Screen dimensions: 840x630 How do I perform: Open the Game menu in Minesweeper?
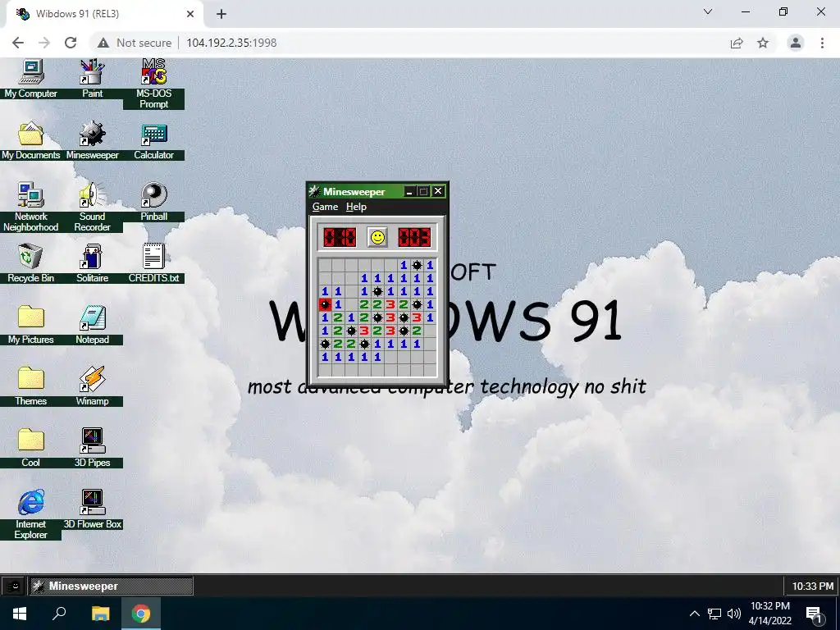point(325,207)
